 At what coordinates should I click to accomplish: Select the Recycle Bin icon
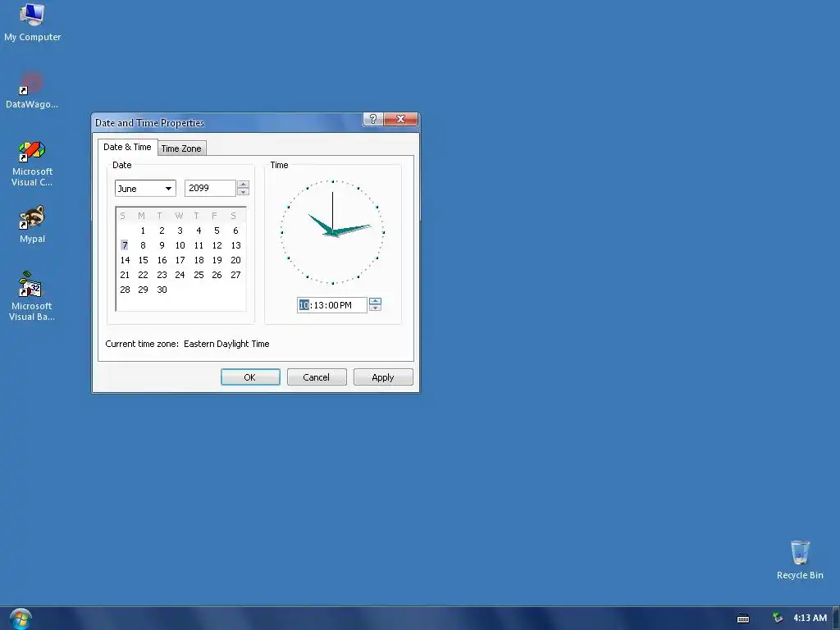coord(800,559)
